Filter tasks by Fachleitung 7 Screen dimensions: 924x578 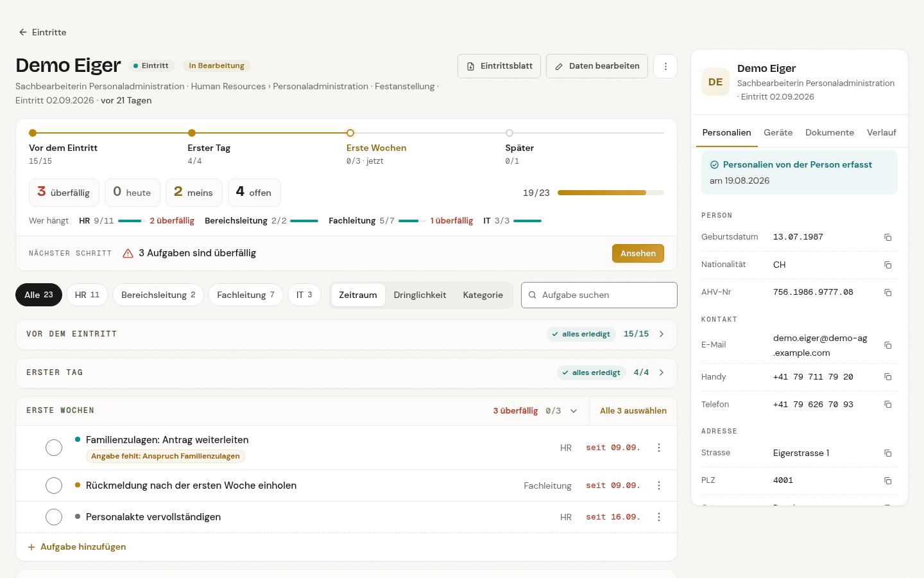246,295
